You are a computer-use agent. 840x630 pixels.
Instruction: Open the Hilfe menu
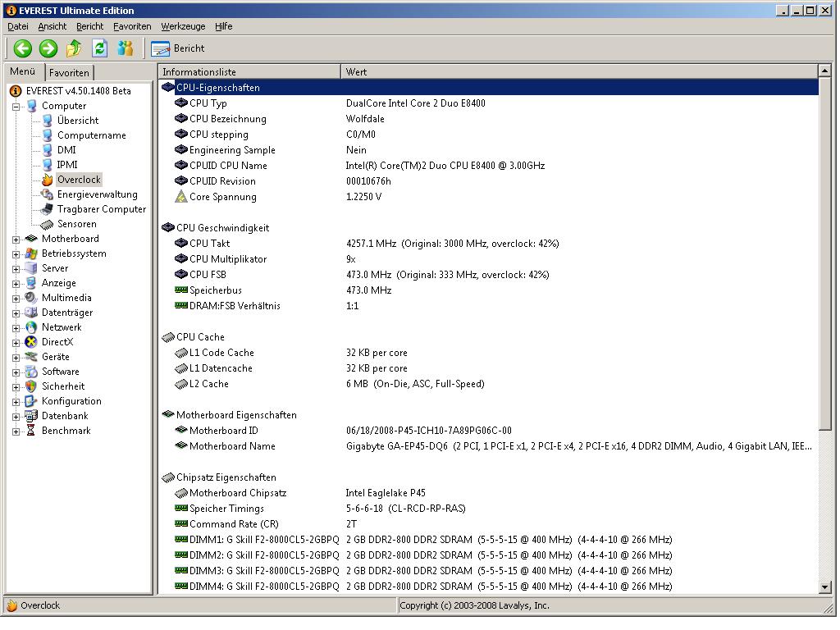point(223,26)
